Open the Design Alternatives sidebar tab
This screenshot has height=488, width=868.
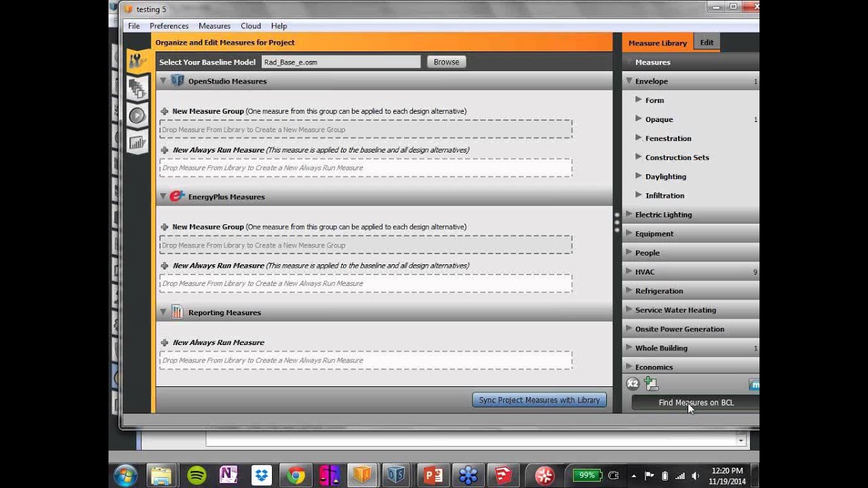pyautogui.click(x=137, y=88)
